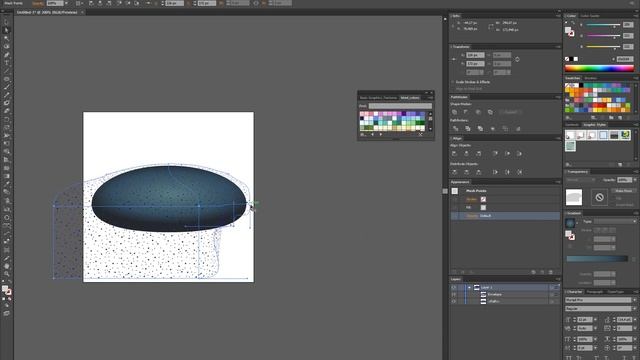Open the Pathfinder panel flyout menu
Screen dimensions: 640x360
[558, 97]
